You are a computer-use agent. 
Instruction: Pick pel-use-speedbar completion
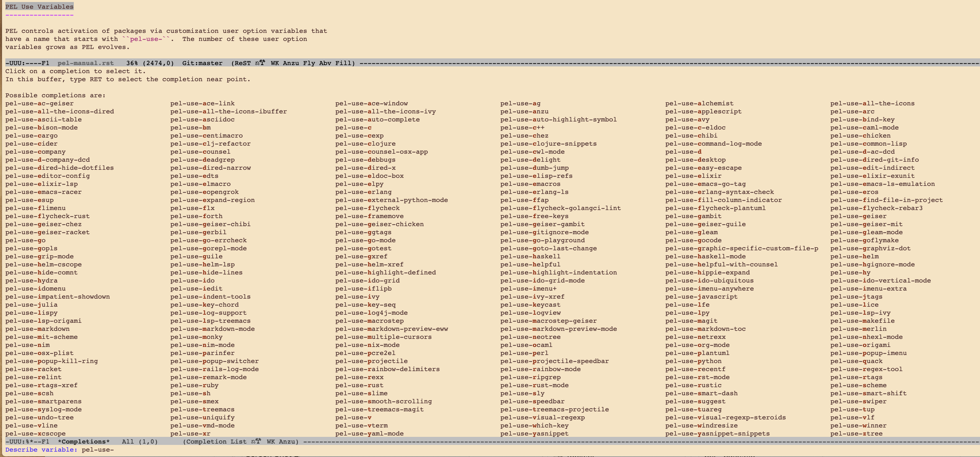[x=532, y=401]
